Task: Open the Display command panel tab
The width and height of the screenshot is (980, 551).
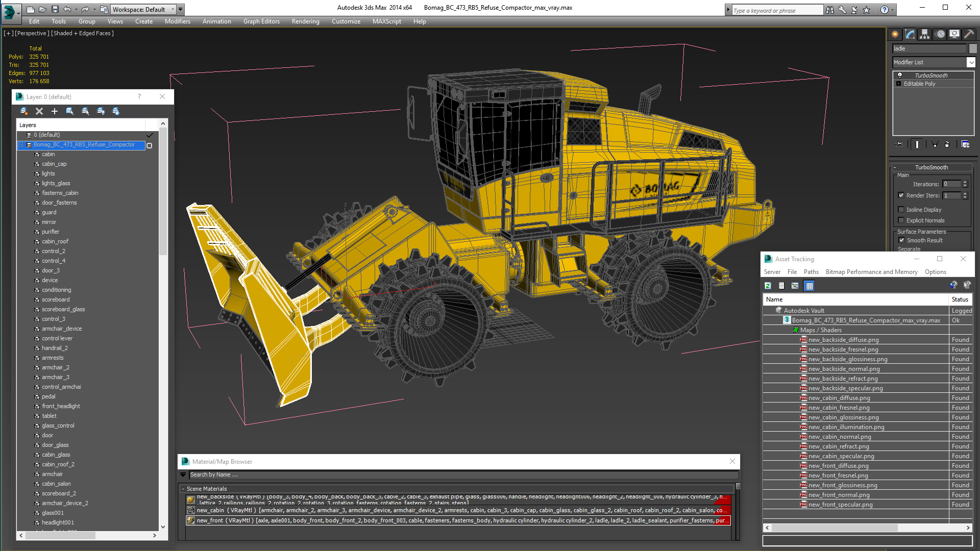Action: pos(954,34)
